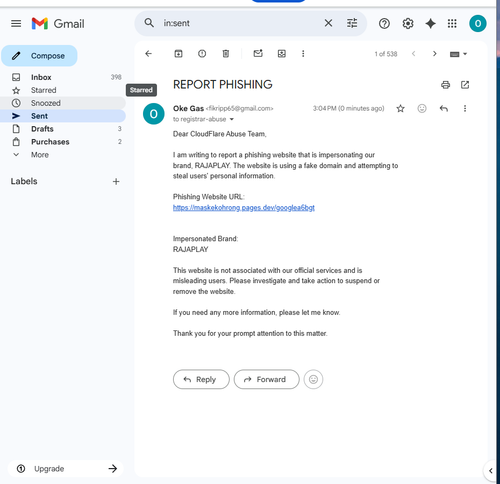Report this email as spam
Screen dimensions: 500x484
pos(202,54)
